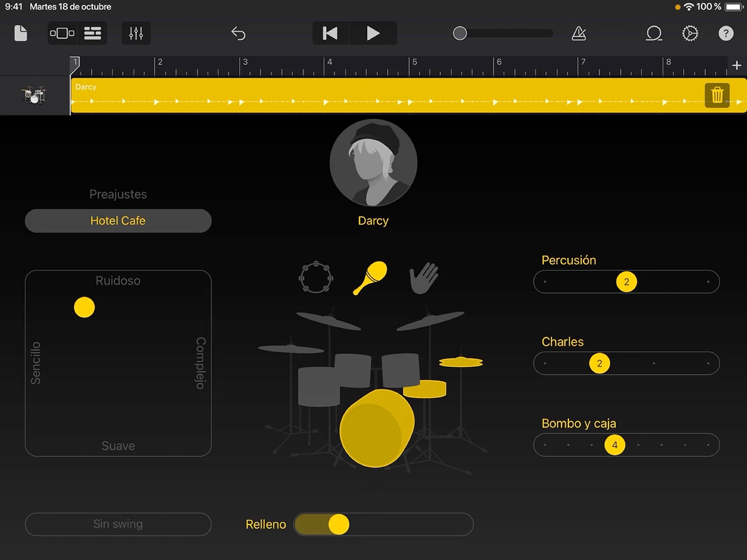Delete the Darcy region with trash

pyautogui.click(x=717, y=94)
